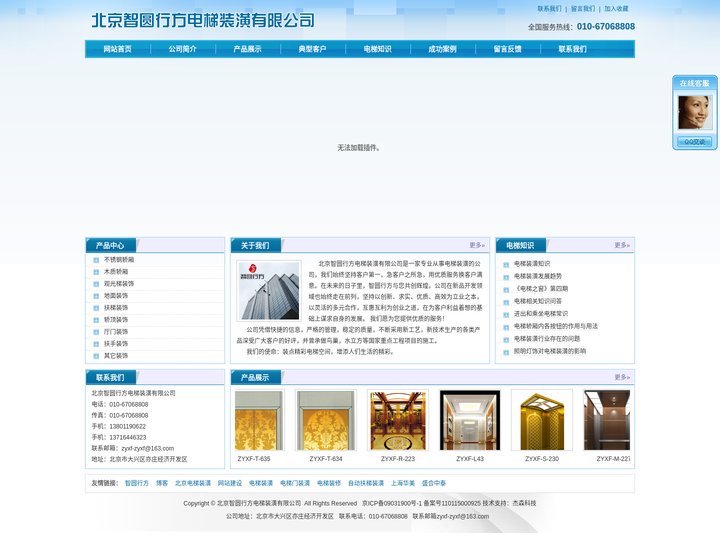Open product thumbnail ZYXF-T-634
The width and height of the screenshot is (720, 540).
[326, 421]
